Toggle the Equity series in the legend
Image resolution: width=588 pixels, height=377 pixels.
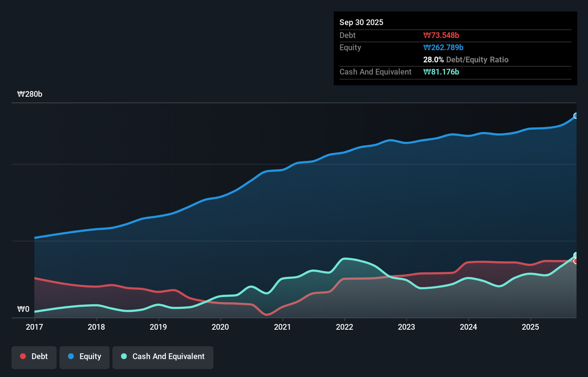tap(85, 357)
